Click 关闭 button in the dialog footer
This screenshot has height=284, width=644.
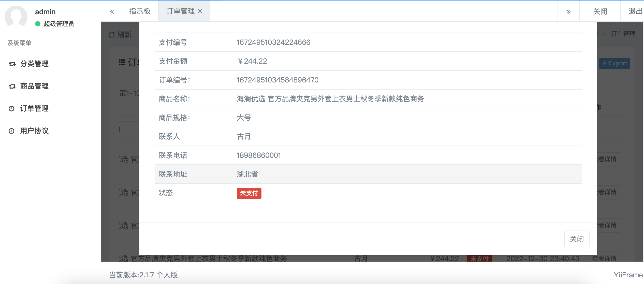(x=576, y=239)
